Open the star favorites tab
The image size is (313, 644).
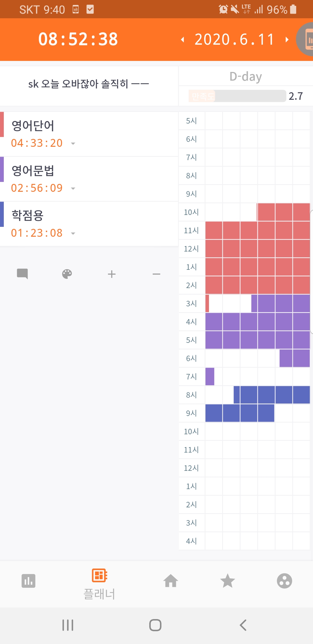pyautogui.click(x=228, y=581)
